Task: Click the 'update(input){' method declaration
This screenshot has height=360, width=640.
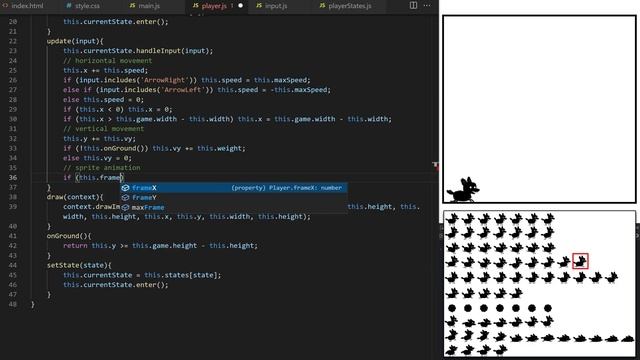Action: click(x=75, y=41)
